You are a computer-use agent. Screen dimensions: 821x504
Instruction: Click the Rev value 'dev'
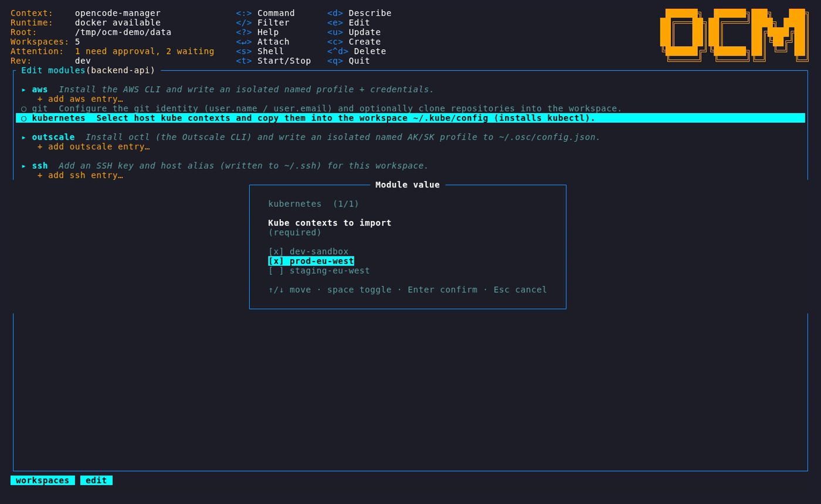pos(83,60)
